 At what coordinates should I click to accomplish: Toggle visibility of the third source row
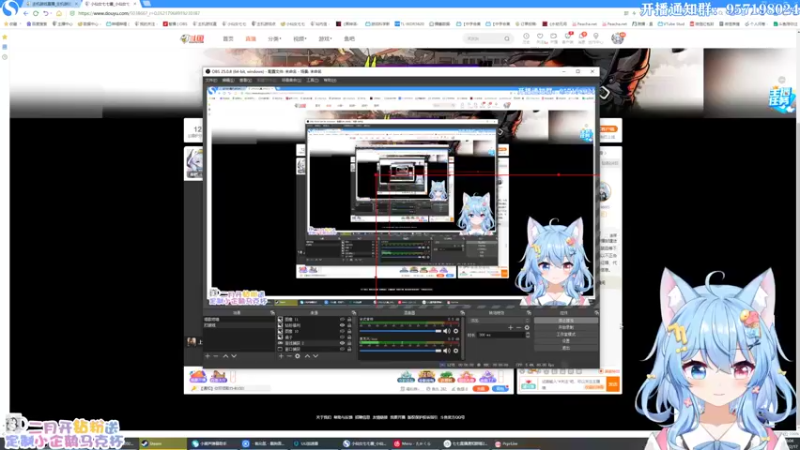tap(342, 331)
